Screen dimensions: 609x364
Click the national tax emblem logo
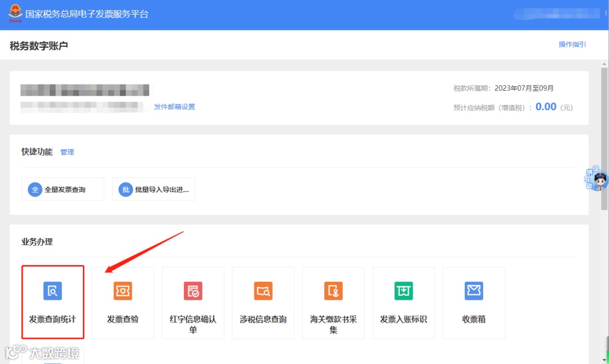tap(16, 13)
